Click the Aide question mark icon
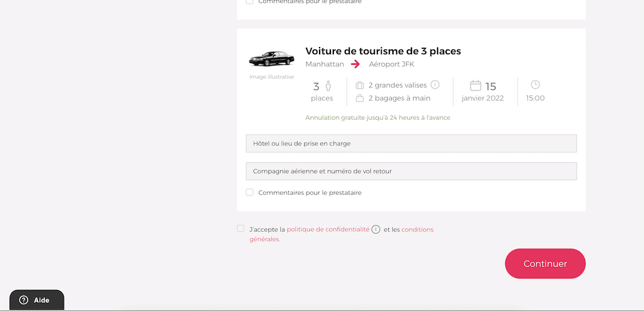 24,300
